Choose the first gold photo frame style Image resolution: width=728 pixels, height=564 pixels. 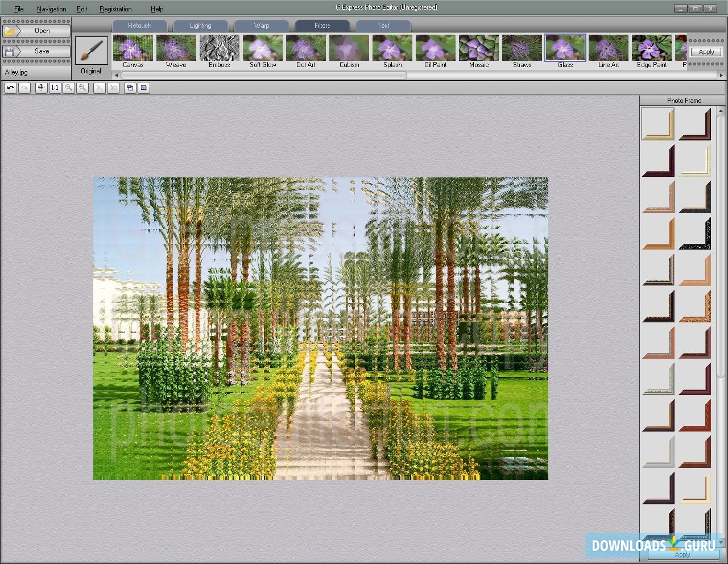pos(657,123)
